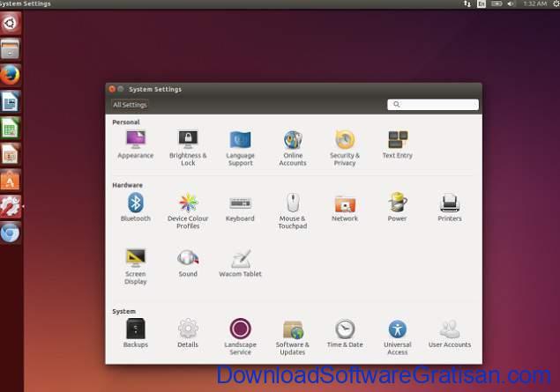Open Security & Privacy settings
This screenshot has height=392, width=560.
coord(345,148)
